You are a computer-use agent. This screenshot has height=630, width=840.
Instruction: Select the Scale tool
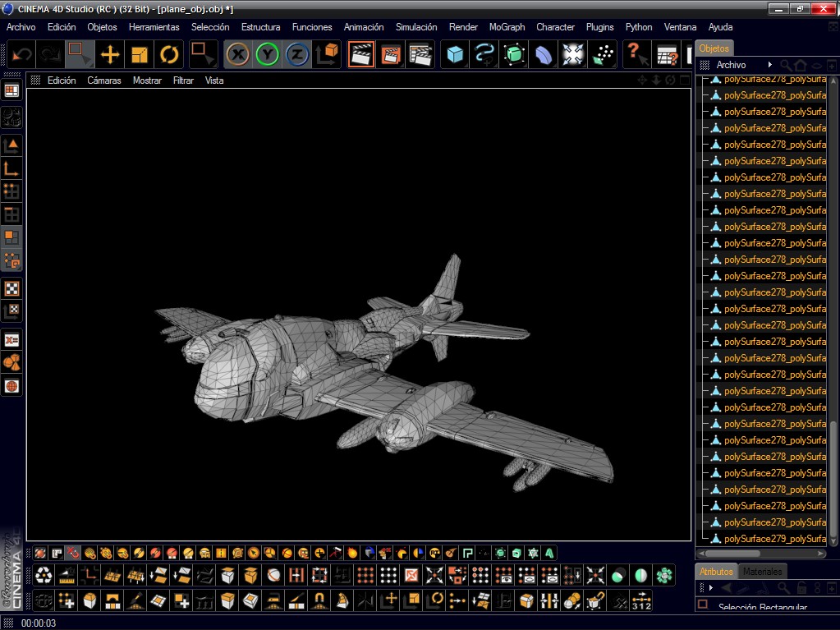point(140,54)
